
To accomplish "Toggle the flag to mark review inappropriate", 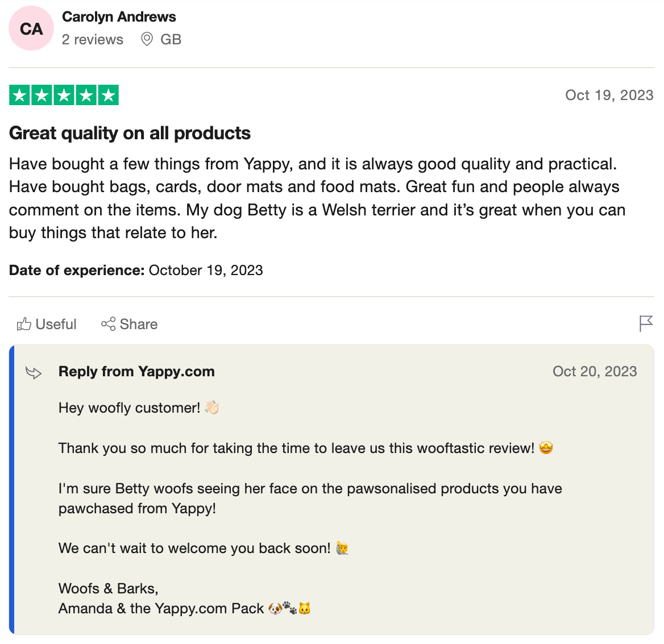I will tap(645, 323).
